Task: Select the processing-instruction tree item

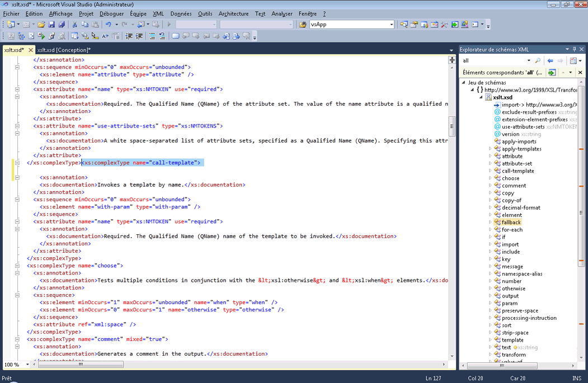Action: (529, 318)
